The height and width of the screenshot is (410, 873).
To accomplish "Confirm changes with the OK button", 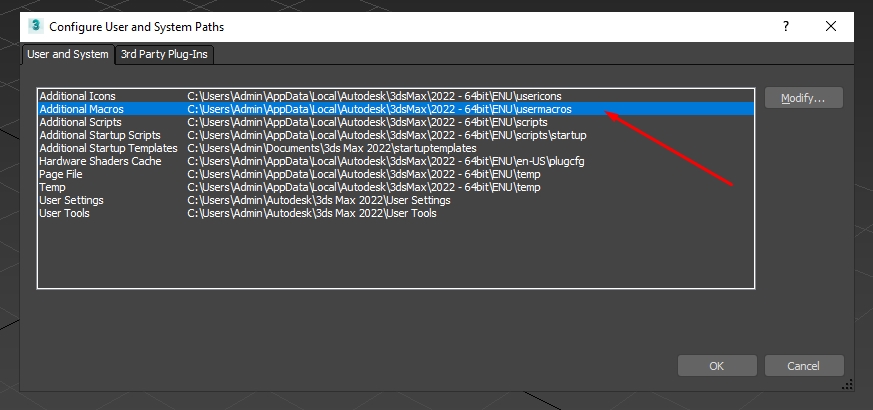I will click(x=716, y=366).
